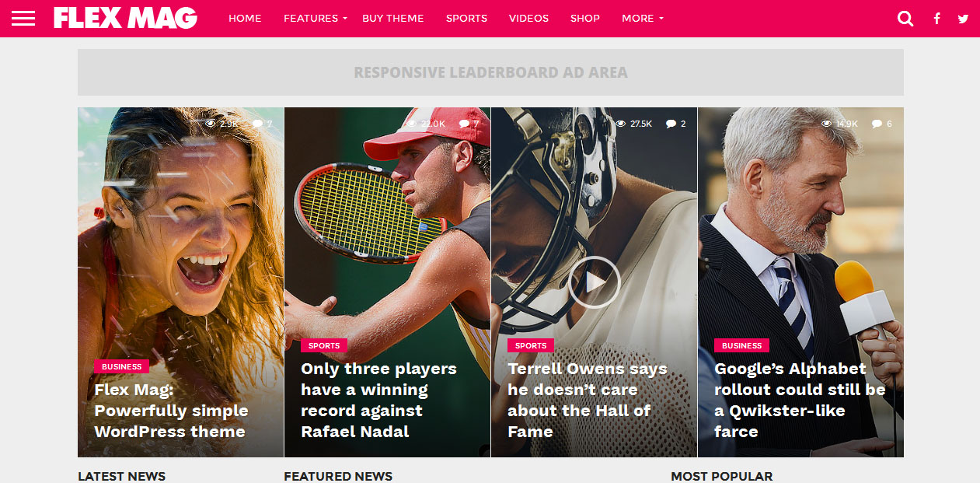Open the Twitter icon link
980x483 pixels.
point(964,19)
